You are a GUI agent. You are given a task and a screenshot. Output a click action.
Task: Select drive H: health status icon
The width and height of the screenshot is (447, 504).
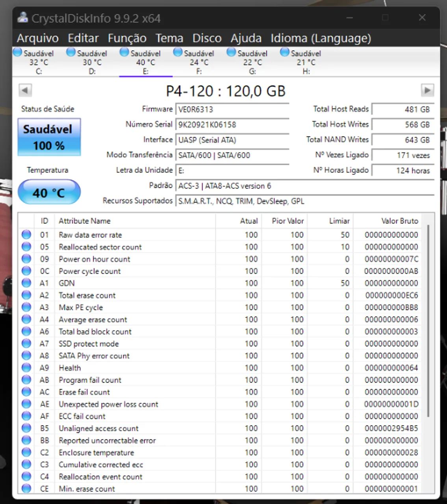click(x=285, y=52)
